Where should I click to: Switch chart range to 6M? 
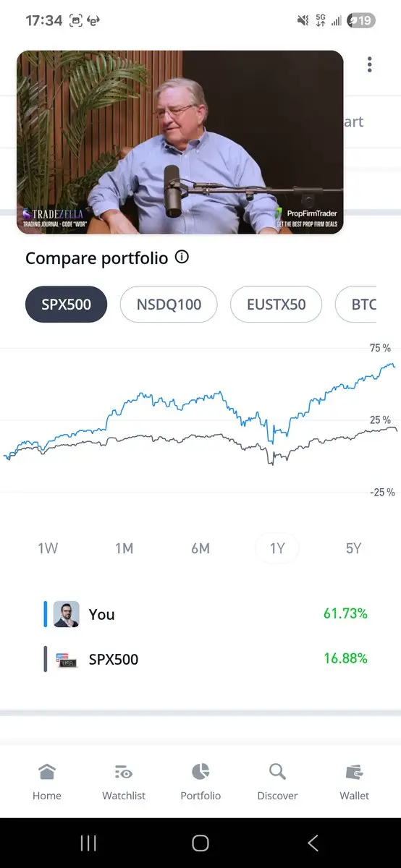(200, 548)
